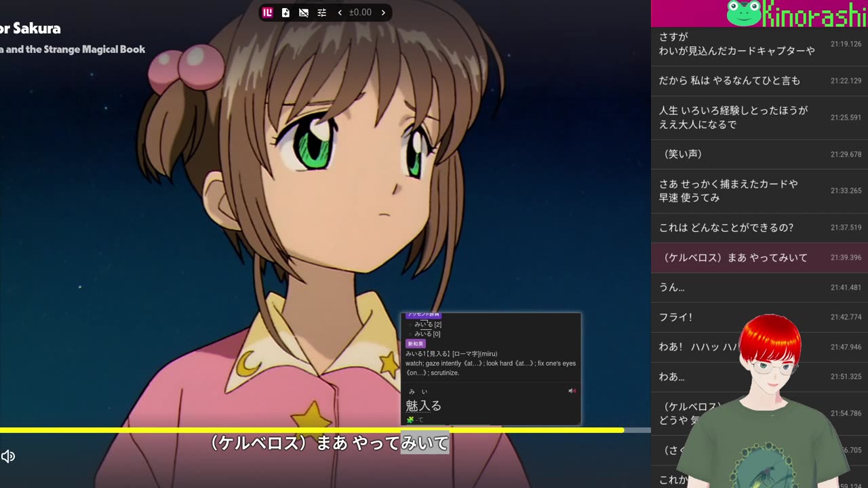Jump to subtitle line これは どんなことができるの?

coord(759,228)
